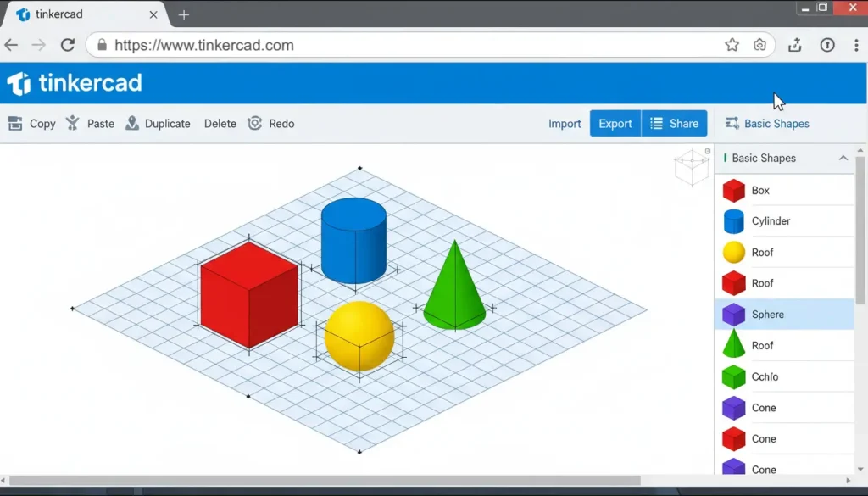Viewport: 868px width, 496px height.
Task: Click the Tinkercad logo in header
Action: (75, 83)
